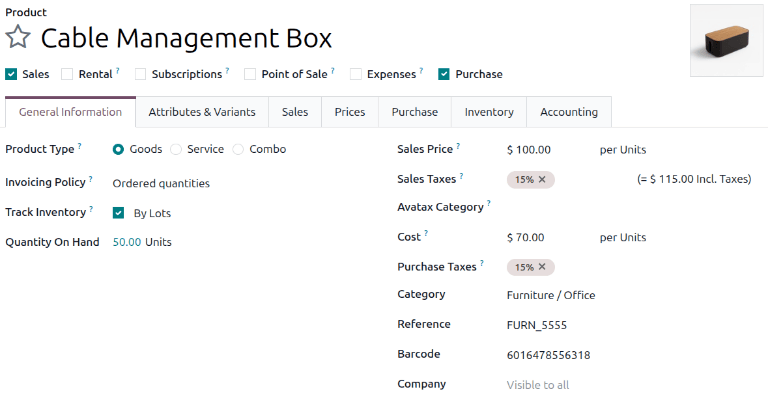
Task: Remove the 15% Purchase Taxes tag
Action: [x=542, y=267]
